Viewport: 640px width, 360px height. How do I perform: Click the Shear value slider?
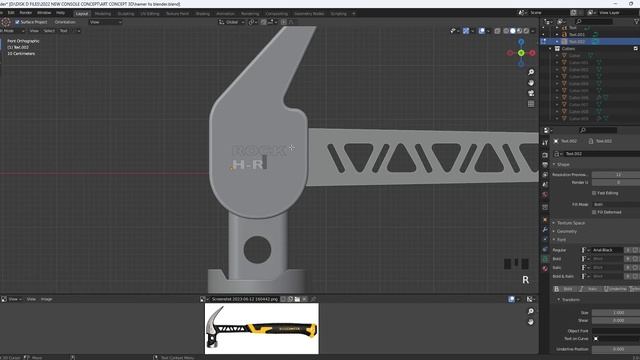click(616, 320)
